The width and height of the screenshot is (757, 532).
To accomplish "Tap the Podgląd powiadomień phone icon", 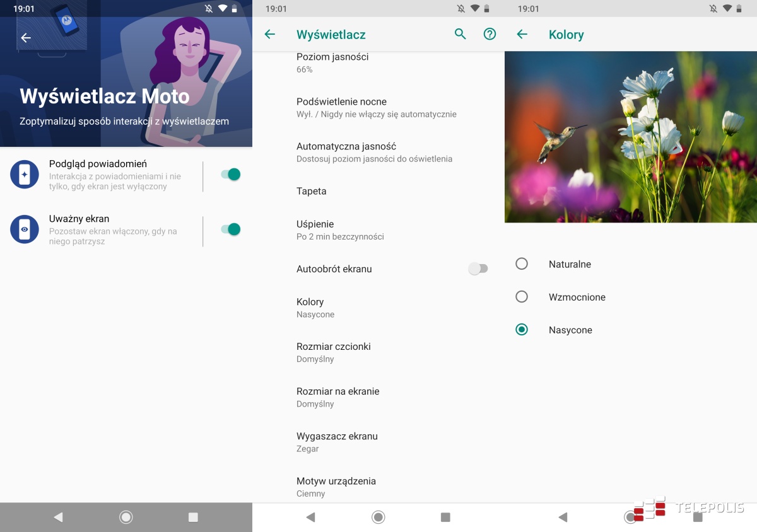I will point(25,175).
